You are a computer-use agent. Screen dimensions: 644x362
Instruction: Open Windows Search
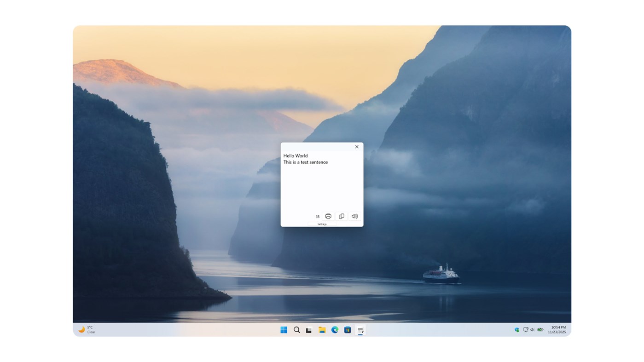point(296,329)
